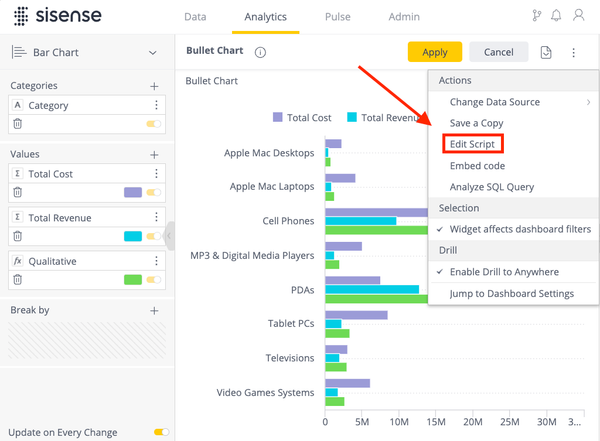The width and height of the screenshot is (600, 441).
Task: Switch to the Admin tab
Action: (x=404, y=17)
